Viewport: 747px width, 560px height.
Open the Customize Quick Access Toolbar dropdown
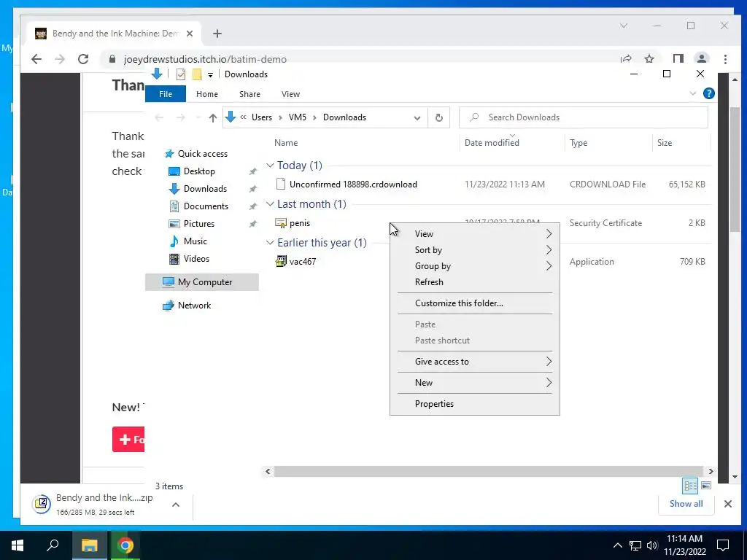[x=210, y=75]
